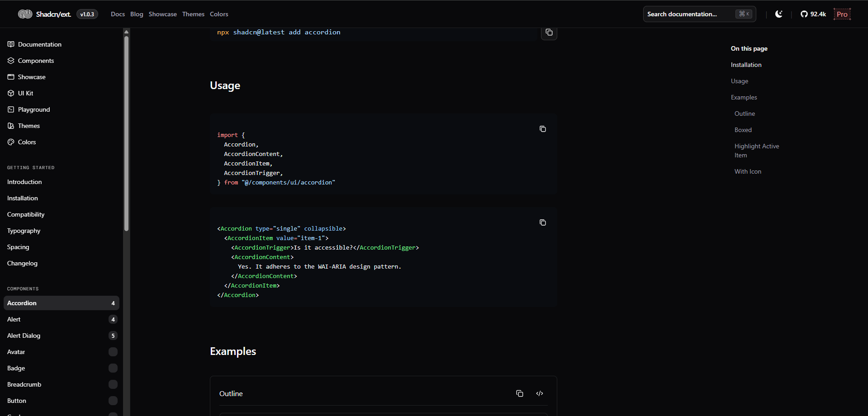Viewport: 868px width, 416px height.
Task: Open Colors page from sidebar
Action: point(27,142)
